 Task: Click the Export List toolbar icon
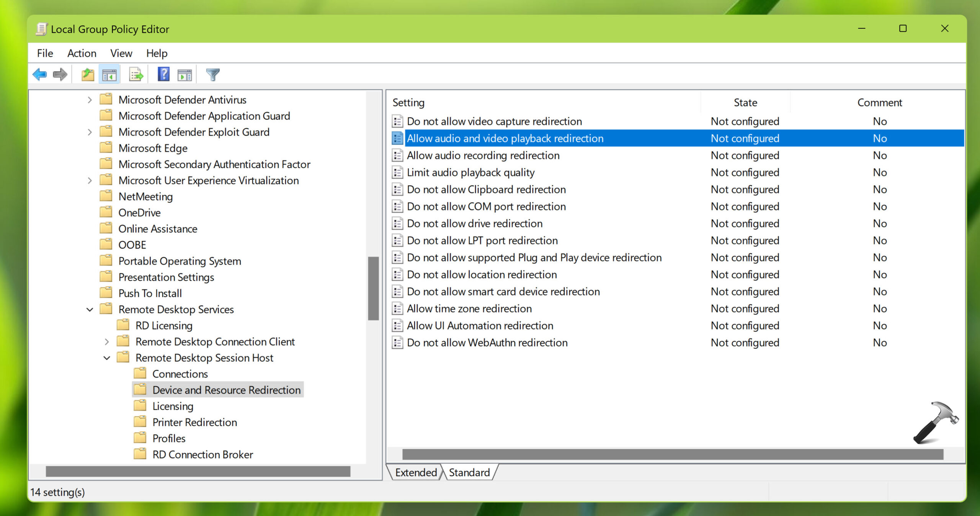[x=136, y=74]
